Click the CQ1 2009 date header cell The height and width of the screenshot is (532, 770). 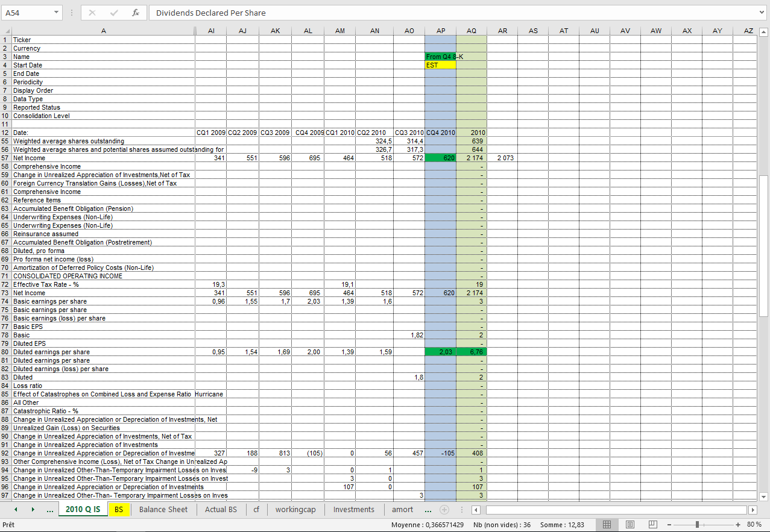point(211,133)
